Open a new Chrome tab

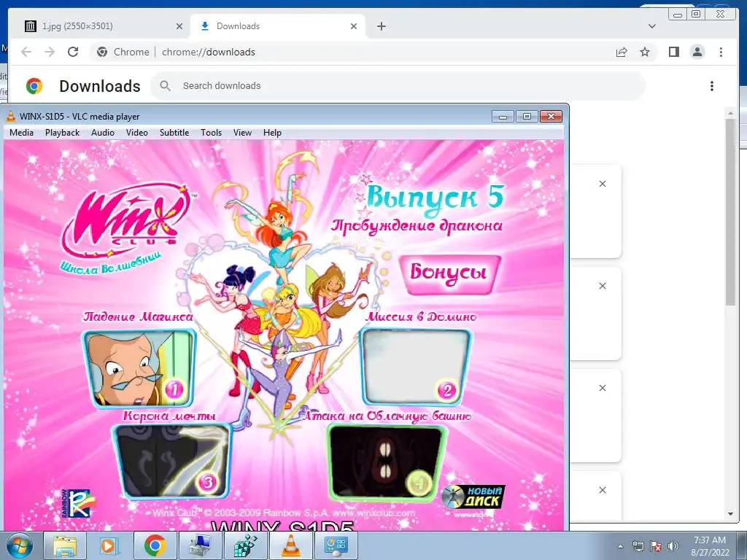coord(382,26)
